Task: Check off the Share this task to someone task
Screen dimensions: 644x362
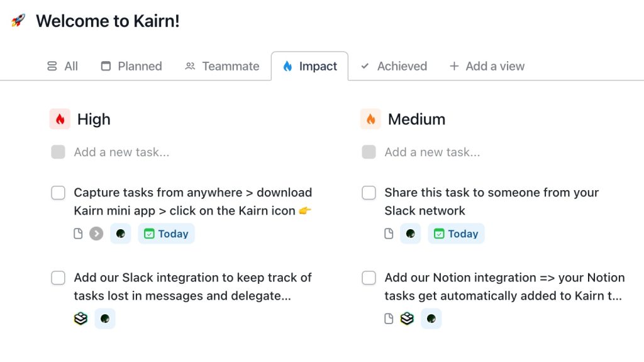Action: click(369, 193)
